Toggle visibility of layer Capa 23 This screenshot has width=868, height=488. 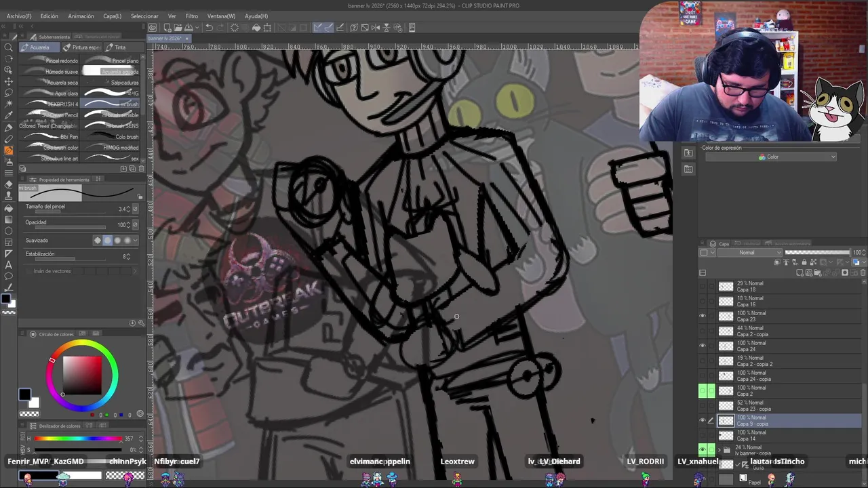coord(703,316)
